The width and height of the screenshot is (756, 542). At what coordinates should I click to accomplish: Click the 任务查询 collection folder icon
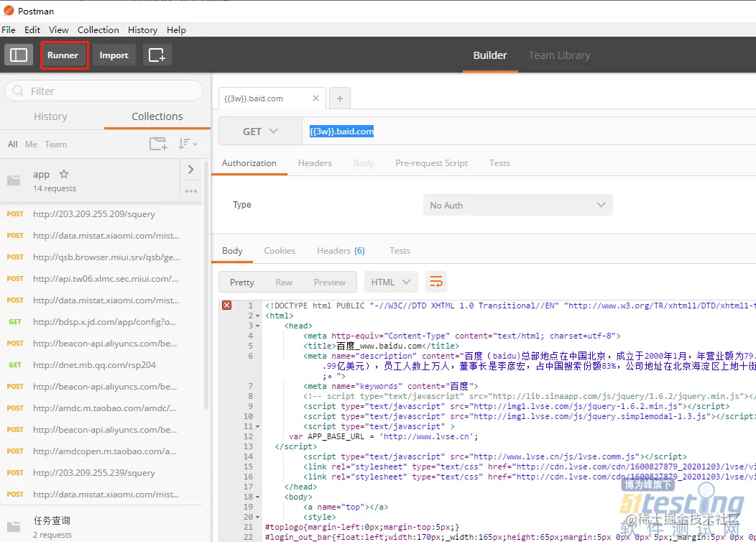coord(14,527)
